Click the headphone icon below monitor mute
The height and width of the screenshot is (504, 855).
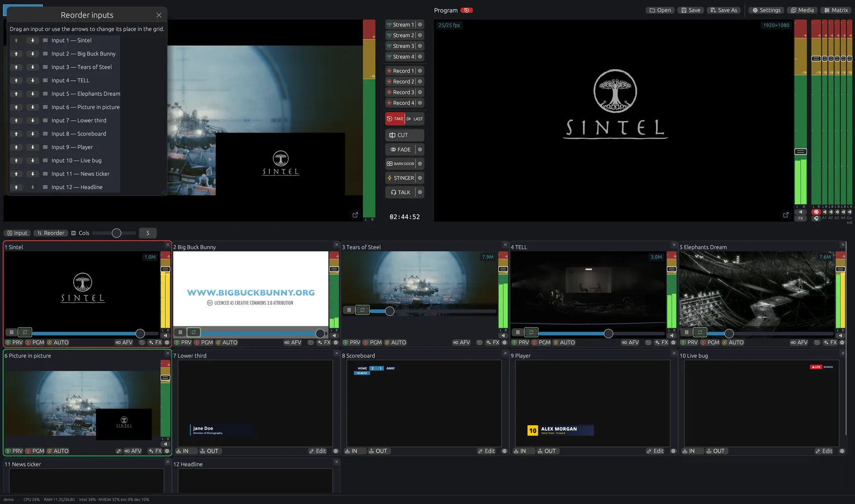point(817,218)
